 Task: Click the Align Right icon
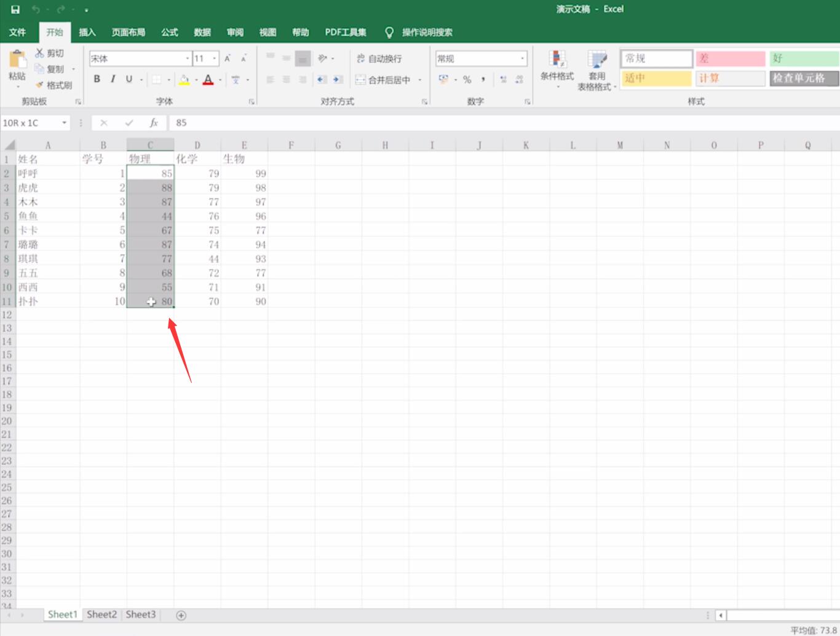pos(303,79)
